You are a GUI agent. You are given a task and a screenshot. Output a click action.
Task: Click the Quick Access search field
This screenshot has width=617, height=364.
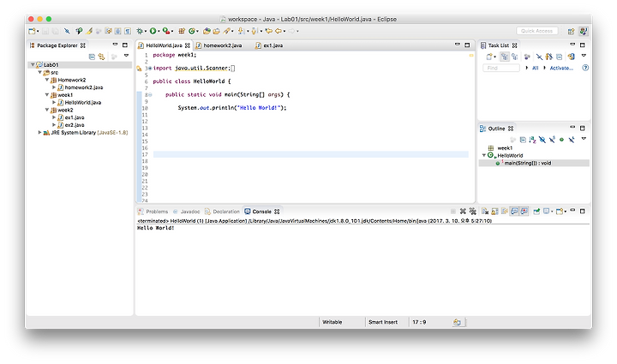536,31
